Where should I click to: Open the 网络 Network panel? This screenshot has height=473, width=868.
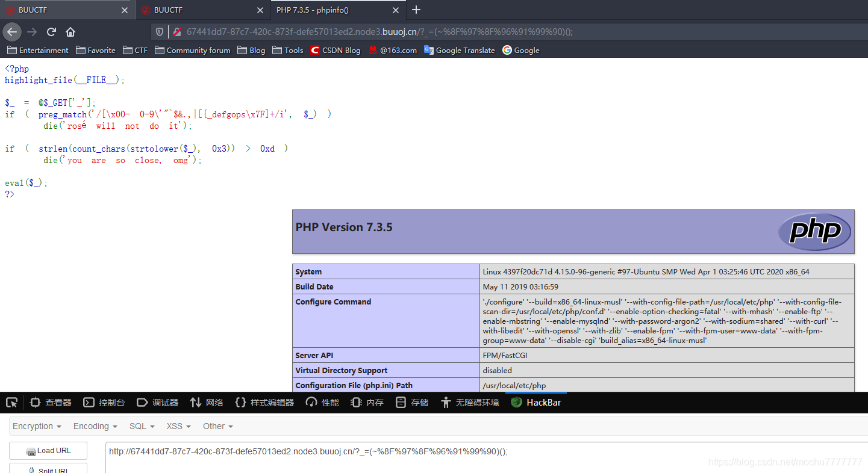tap(207, 402)
